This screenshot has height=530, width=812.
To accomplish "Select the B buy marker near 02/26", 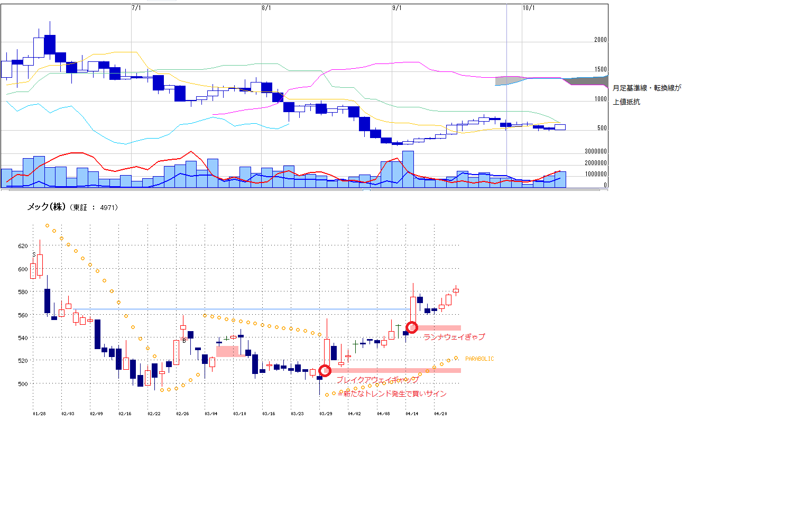I will click(184, 341).
